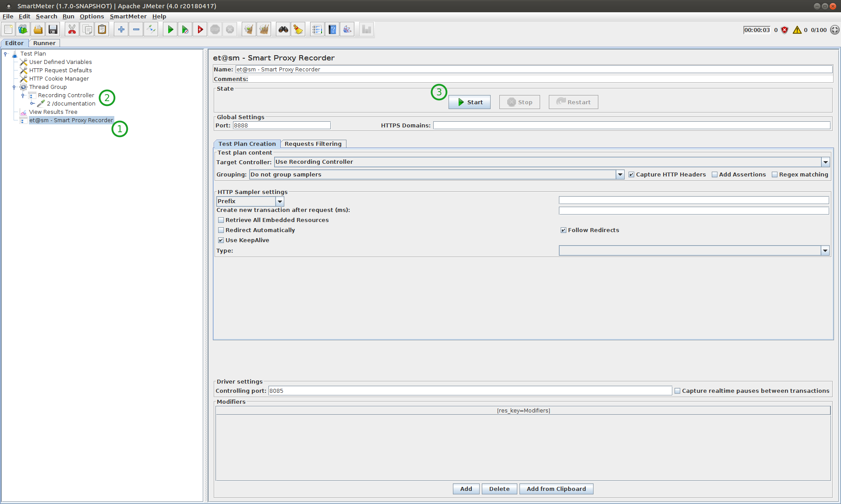The height and width of the screenshot is (504, 841).
Task: Click the blue minus Collapse All icon
Action: point(136,29)
